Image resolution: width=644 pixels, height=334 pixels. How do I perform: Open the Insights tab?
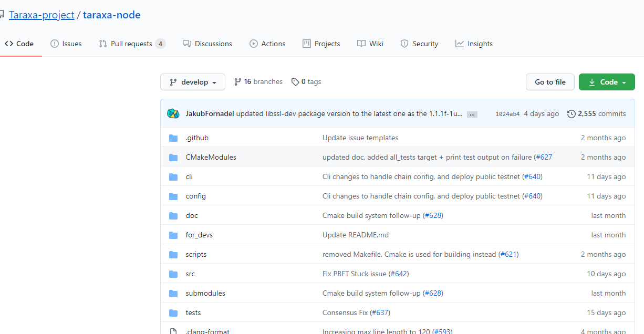[x=474, y=44]
